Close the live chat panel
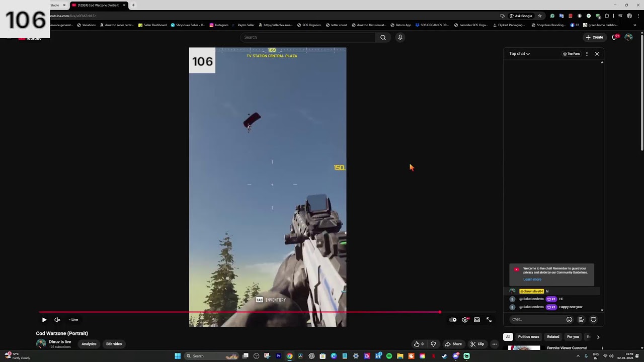The width and height of the screenshot is (644, 362). [x=597, y=54]
